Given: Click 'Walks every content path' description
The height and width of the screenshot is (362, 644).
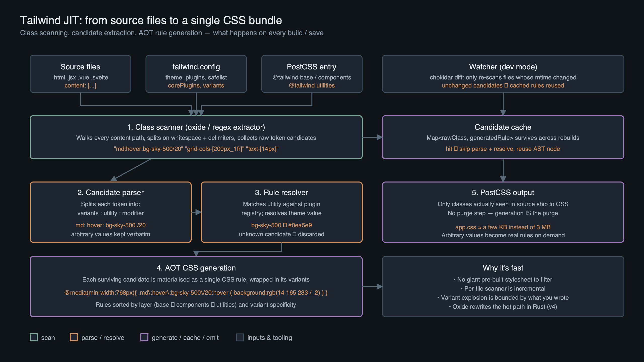Looking at the screenshot, I should pyautogui.click(x=196, y=138).
